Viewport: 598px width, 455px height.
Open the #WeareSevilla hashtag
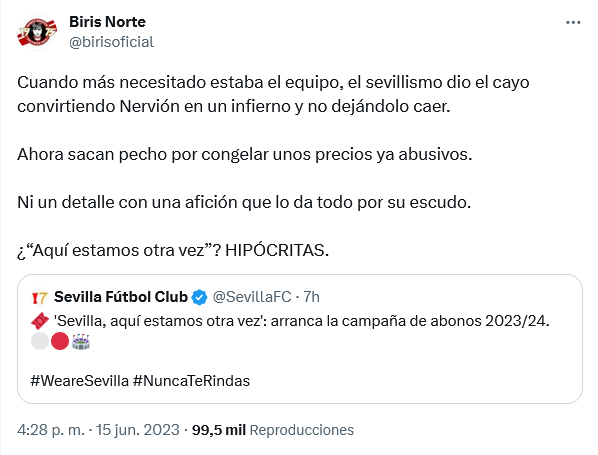coord(79,381)
